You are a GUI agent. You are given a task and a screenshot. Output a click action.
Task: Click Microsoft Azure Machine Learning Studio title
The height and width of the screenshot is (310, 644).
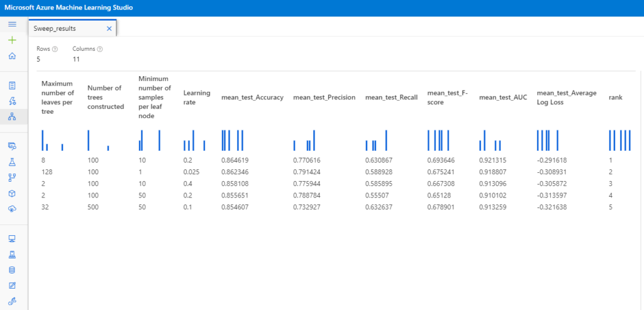(x=69, y=8)
